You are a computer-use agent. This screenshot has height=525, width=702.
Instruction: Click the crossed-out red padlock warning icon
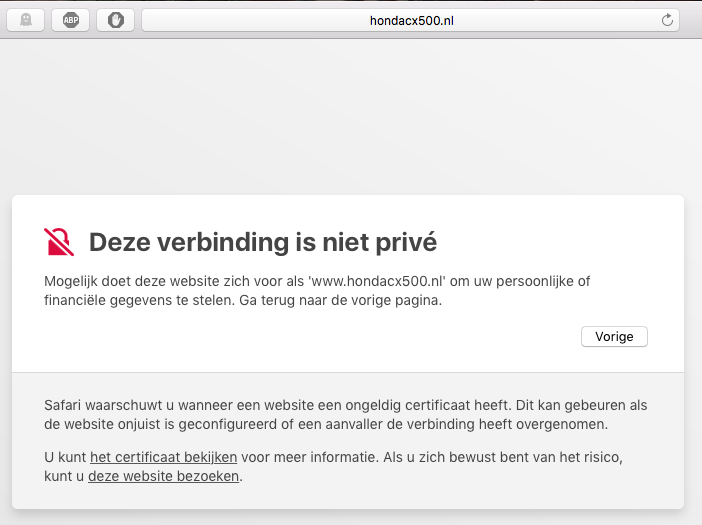59,242
